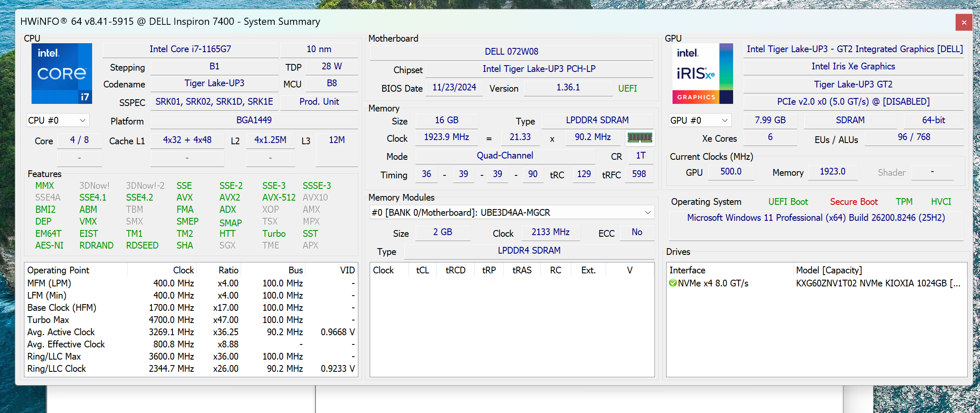980x413 pixels.
Task: Click the Prod. Unit field
Action: coord(319,102)
